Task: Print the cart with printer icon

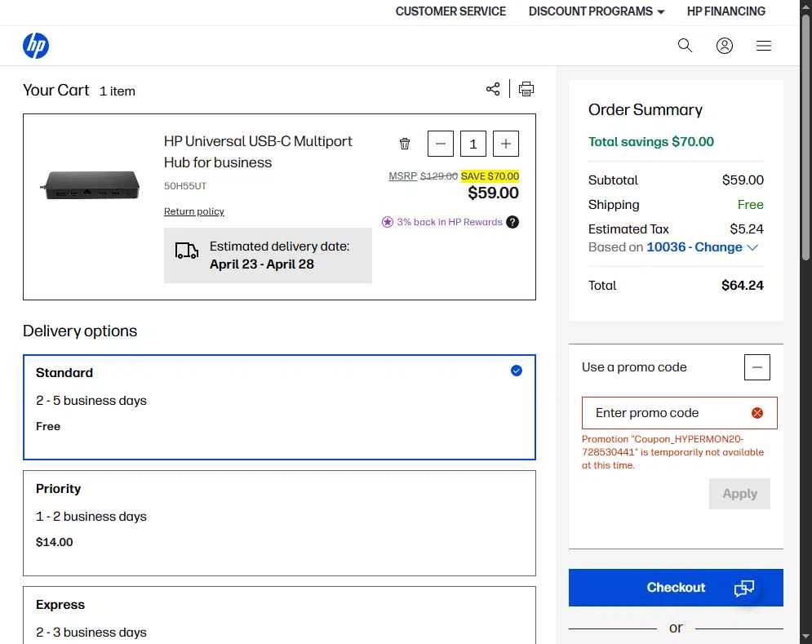Action: pos(526,89)
